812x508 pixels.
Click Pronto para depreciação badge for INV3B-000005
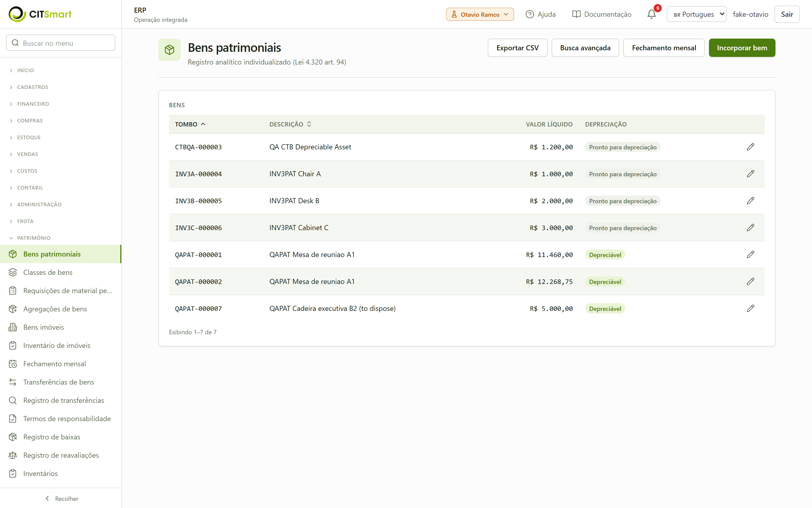[x=623, y=201]
